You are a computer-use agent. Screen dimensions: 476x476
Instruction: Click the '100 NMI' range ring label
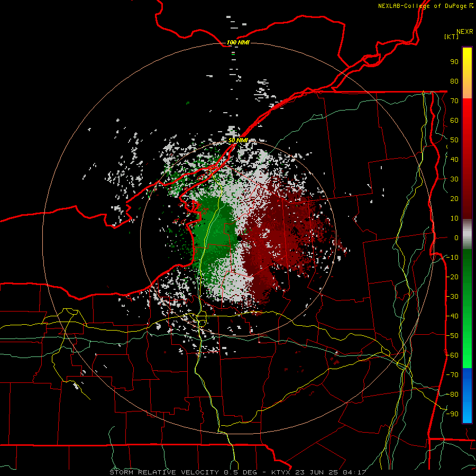point(238,42)
